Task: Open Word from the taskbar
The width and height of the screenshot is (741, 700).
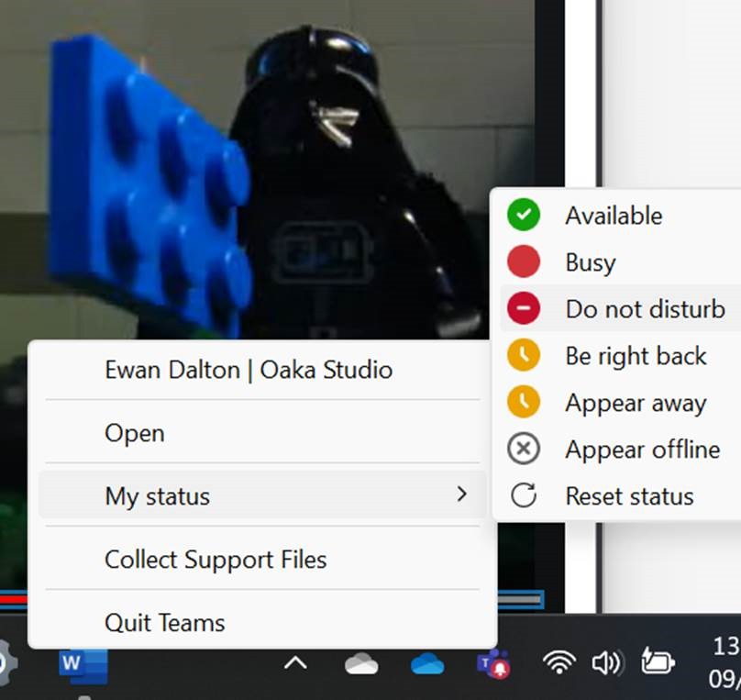Action: (83, 665)
